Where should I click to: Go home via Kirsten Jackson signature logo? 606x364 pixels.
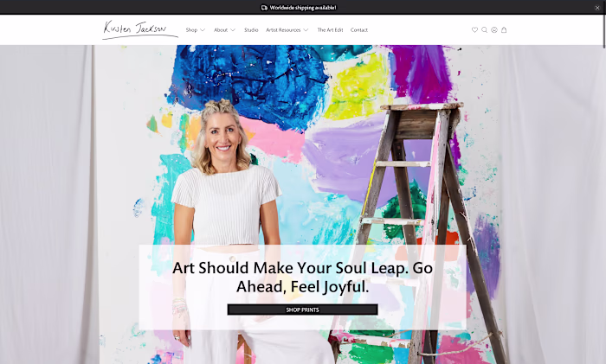(140, 29)
